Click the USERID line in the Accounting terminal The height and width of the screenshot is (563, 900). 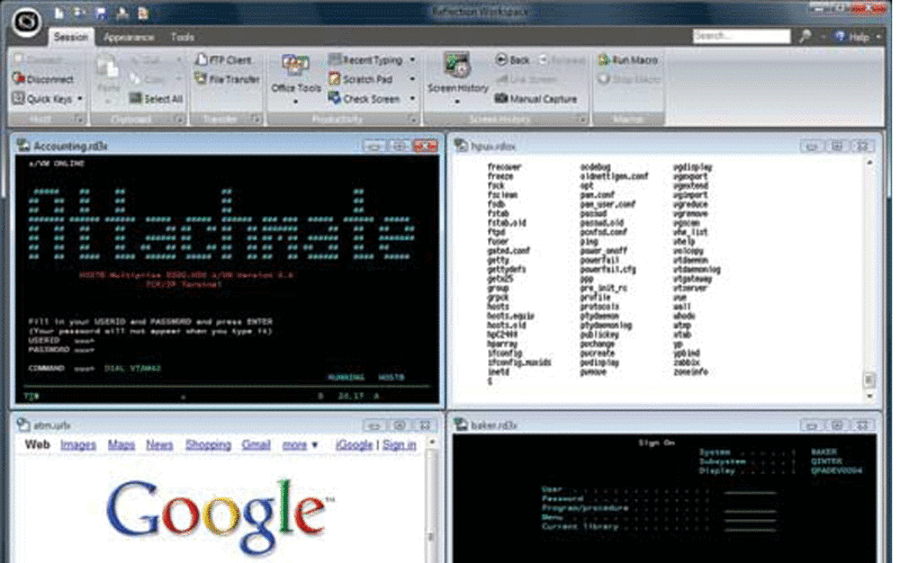(x=61, y=340)
